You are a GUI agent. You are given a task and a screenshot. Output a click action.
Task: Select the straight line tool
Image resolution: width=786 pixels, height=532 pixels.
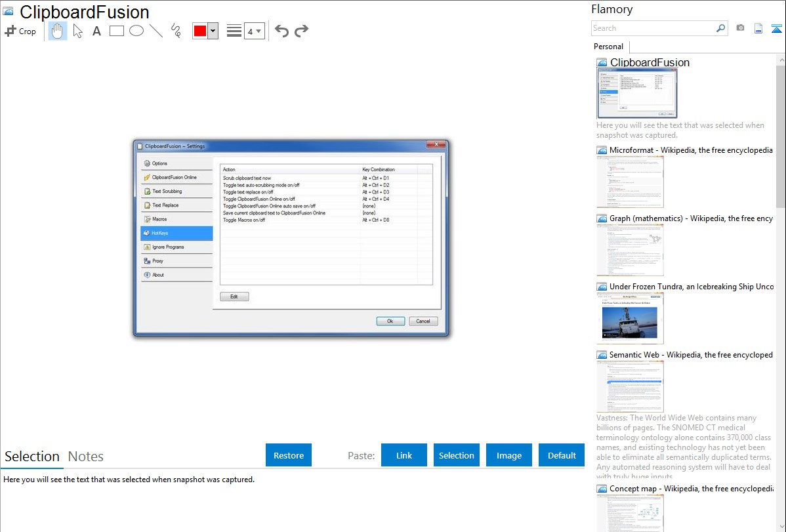click(156, 31)
